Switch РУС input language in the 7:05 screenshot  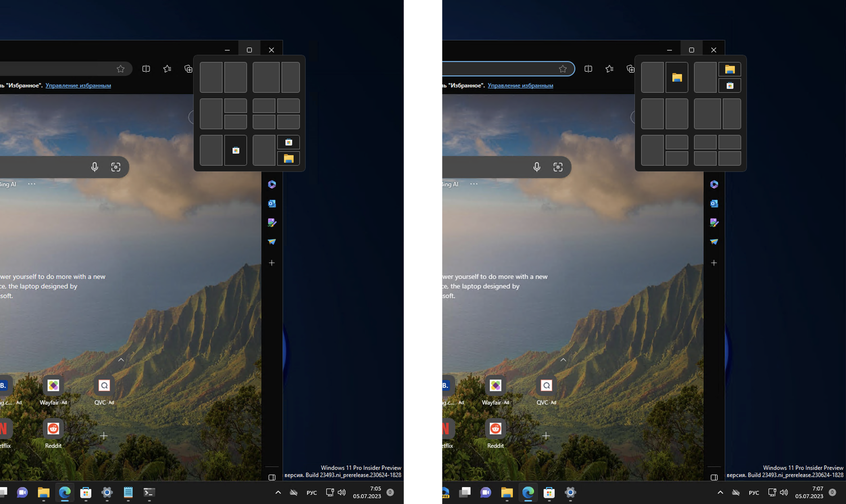[x=312, y=493]
